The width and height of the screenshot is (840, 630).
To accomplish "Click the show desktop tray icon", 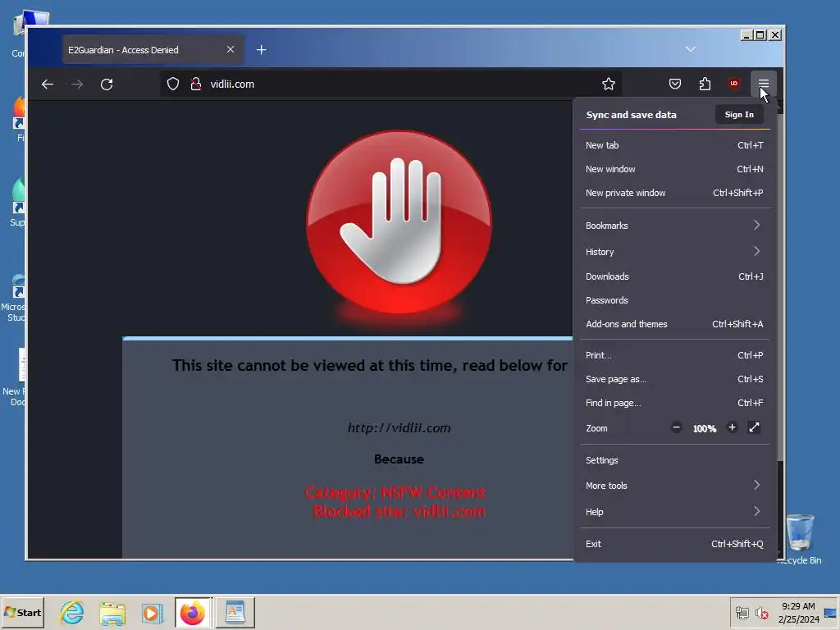I will (x=831, y=612).
